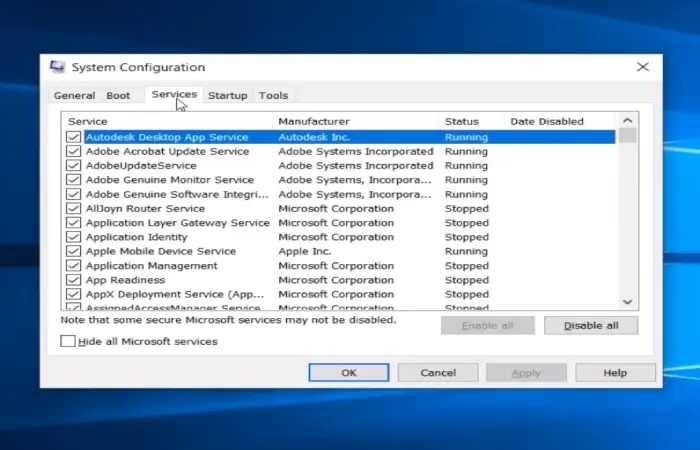Toggle the Application Management checkbox
The height and width of the screenshot is (450, 700).
click(x=73, y=266)
